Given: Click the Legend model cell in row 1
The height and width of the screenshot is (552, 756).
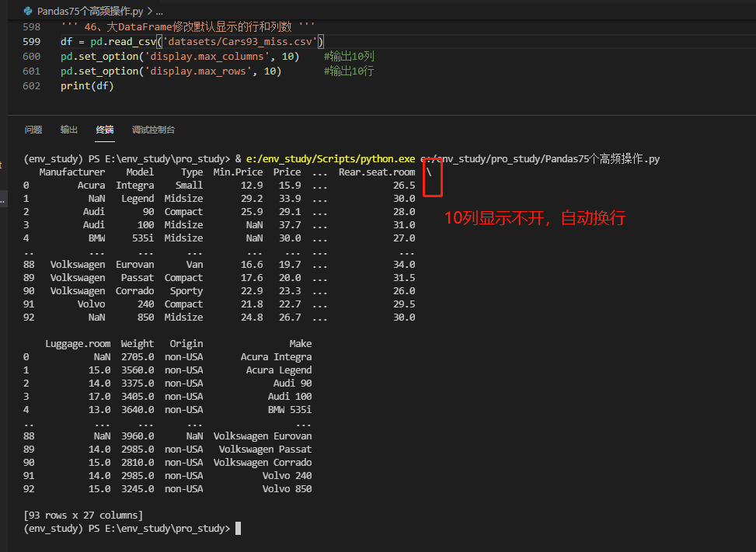Looking at the screenshot, I should coord(138,199).
